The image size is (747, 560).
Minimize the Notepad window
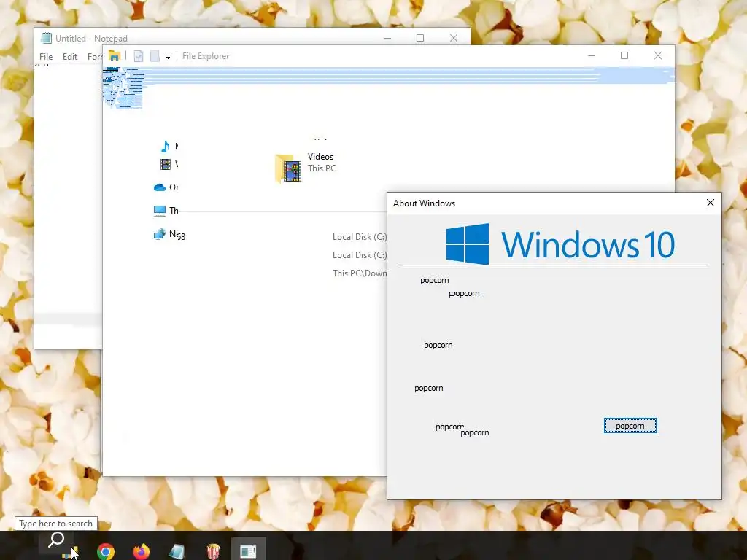[387, 38]
